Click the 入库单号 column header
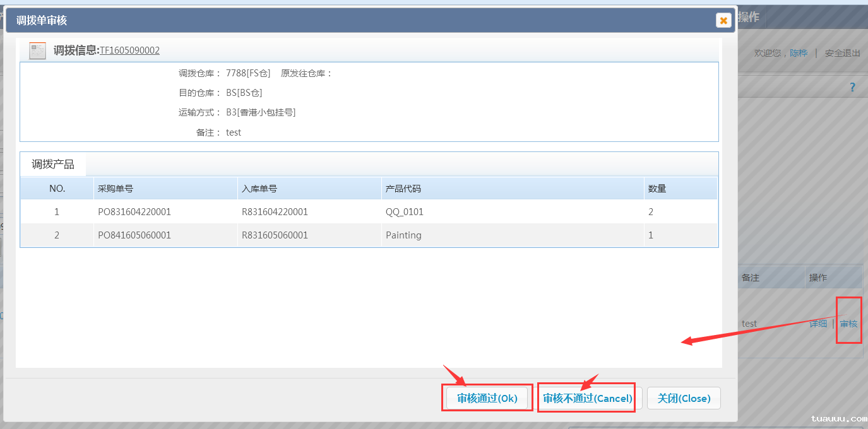 259,189
